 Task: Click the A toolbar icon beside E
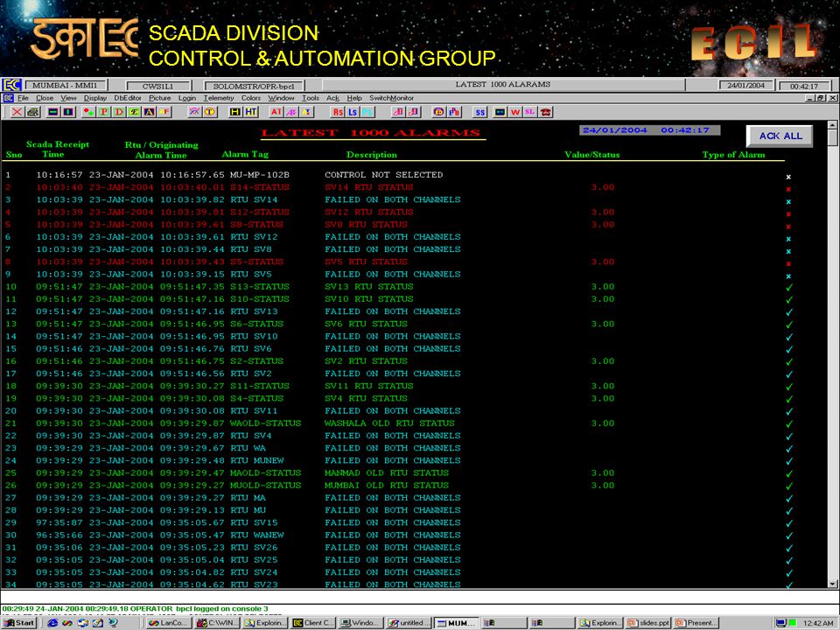tap(149, 112)
